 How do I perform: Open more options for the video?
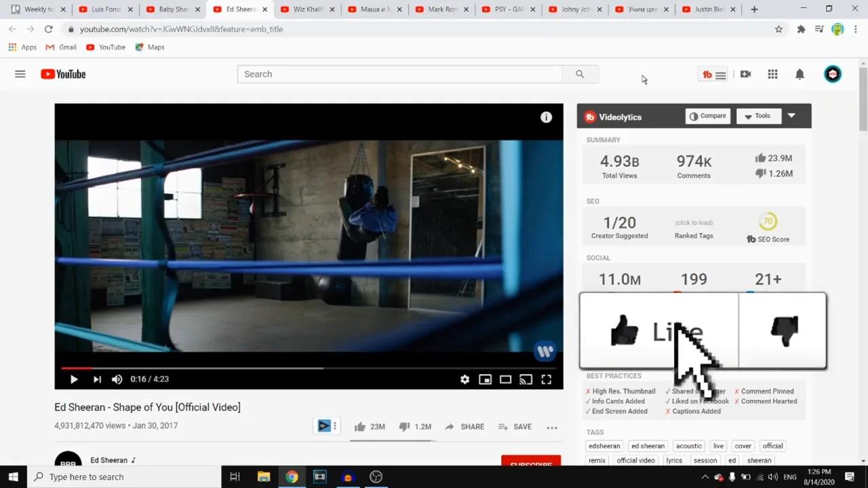pyautogui.click(x=551, y=426)
